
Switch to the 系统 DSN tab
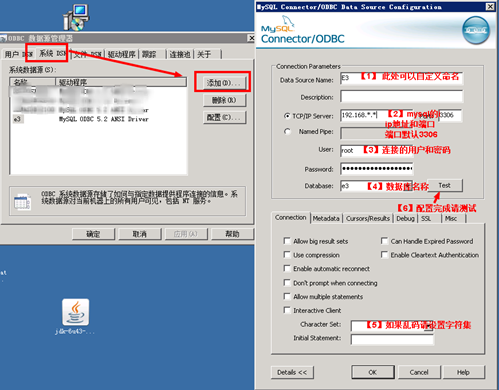pos(52,53)
